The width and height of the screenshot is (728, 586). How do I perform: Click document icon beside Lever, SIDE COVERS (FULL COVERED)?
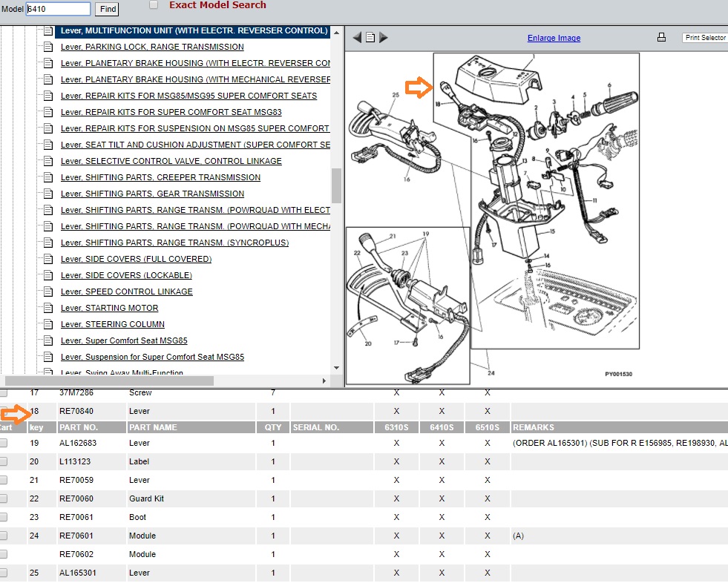(48, 260)
